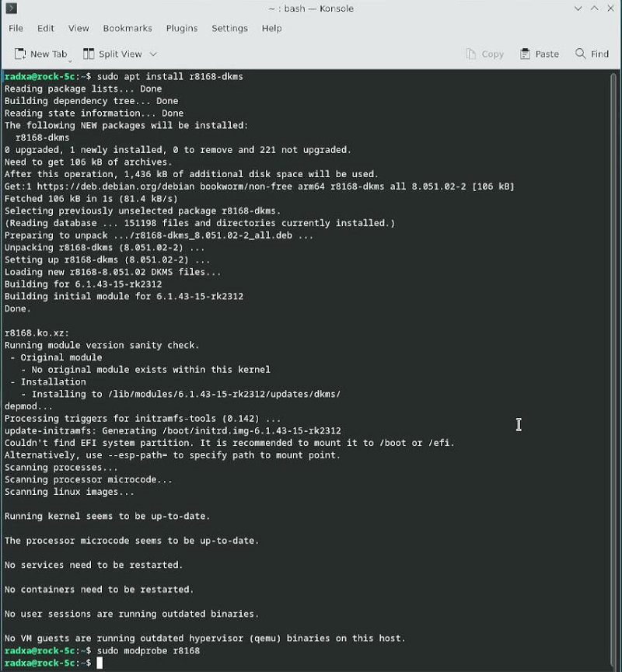This screenshot has width=622, height=672.
Task: Click the New Tab icon
Action: [20, 54]
